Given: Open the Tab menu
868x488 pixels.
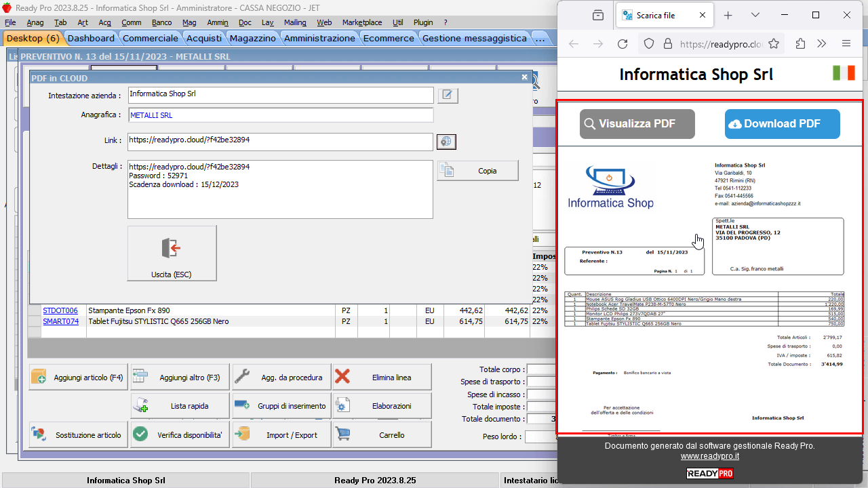Looking at the screenshot, I should 60,22.
